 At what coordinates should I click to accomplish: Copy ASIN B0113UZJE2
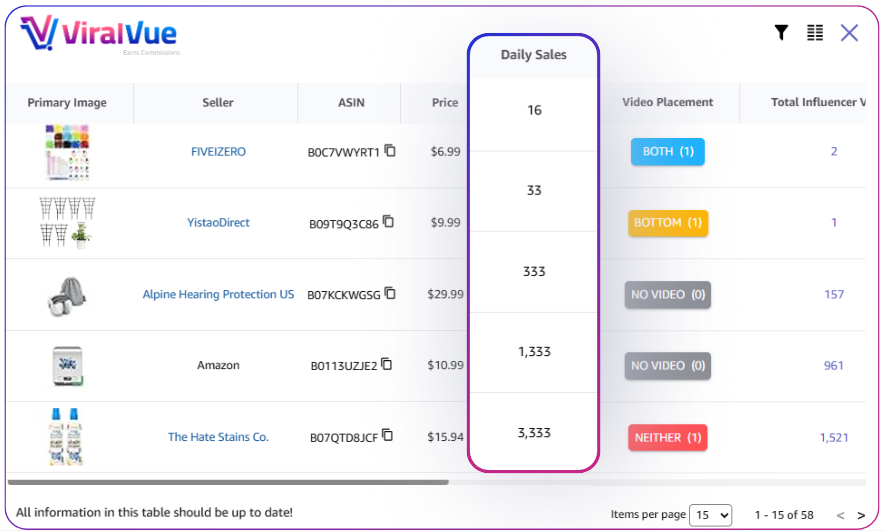pos(386,364)
